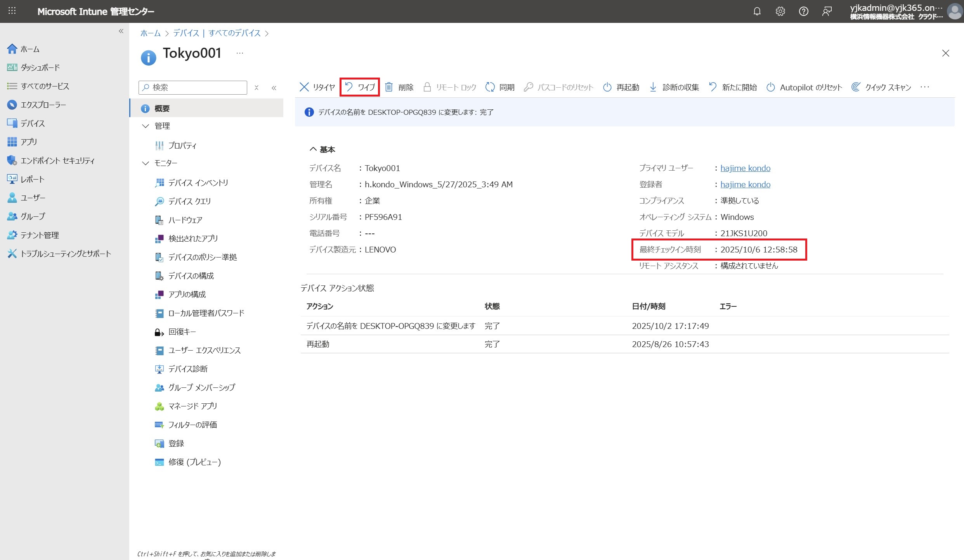Click the Delete (削除) trash icon

tap(389, 87)
